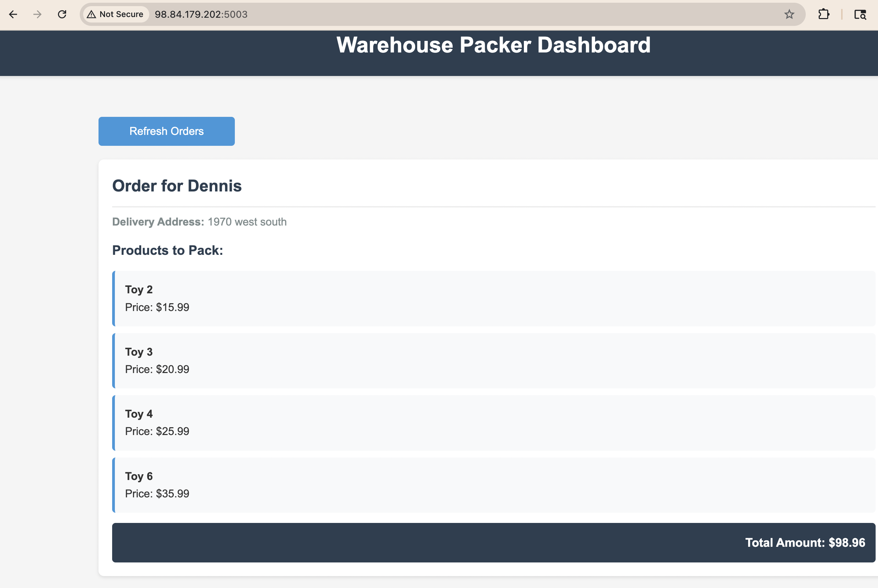Open the browser extensions puzzle icon
Screen dimensions: 878x588
[823, 14]
